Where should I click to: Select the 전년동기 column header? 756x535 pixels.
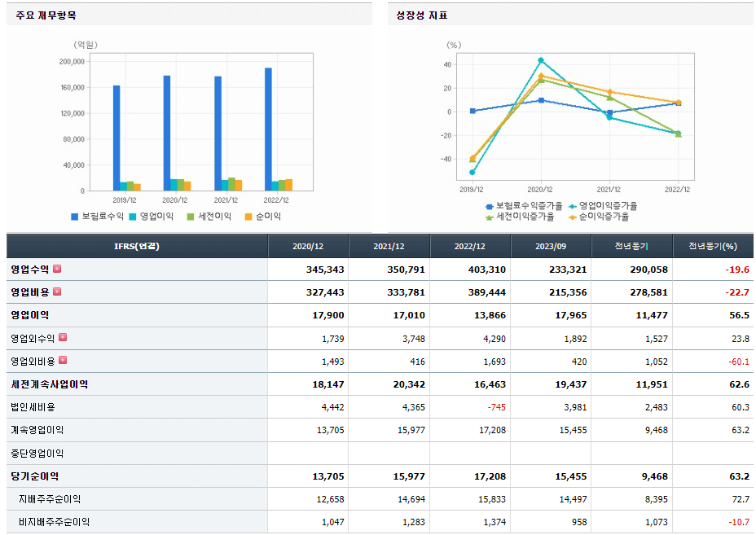631,246
